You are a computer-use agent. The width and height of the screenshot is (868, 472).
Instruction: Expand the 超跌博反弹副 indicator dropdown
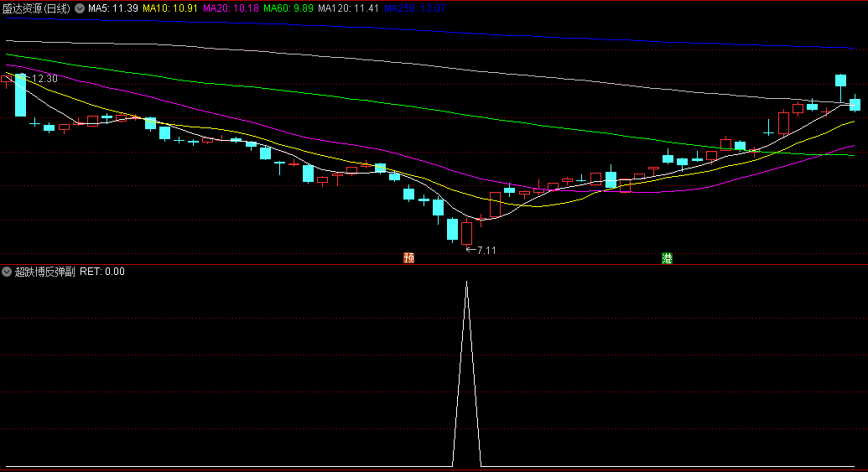[x=7, y=272]
